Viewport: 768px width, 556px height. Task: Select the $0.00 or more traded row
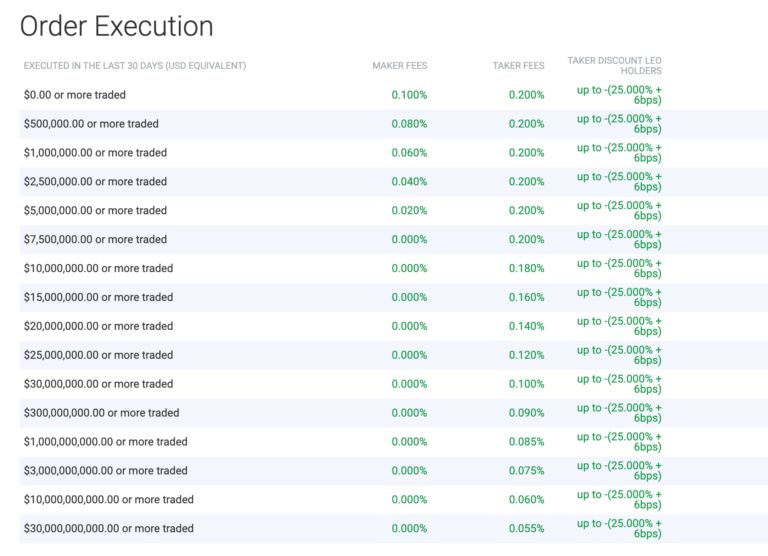(x=394, y=95)
